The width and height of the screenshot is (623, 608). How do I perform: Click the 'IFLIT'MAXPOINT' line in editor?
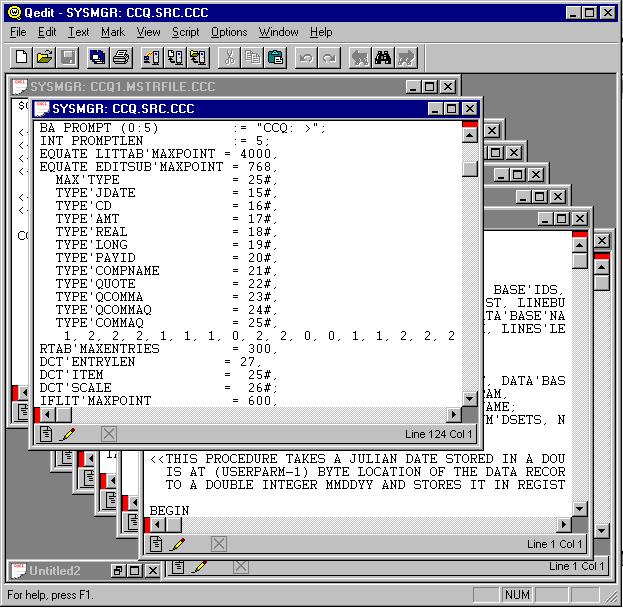[x=158, y=401]
